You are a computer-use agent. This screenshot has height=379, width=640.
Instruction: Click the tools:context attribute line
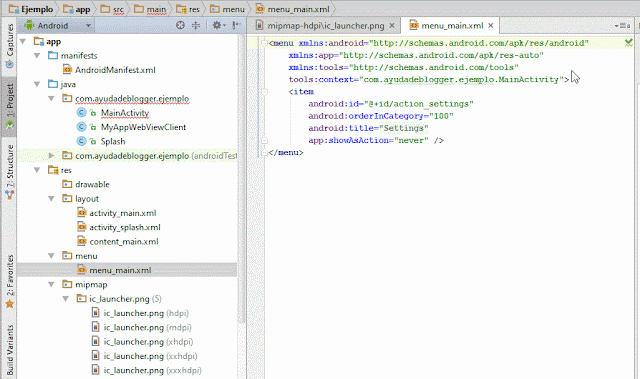click(x=429, y=79)
